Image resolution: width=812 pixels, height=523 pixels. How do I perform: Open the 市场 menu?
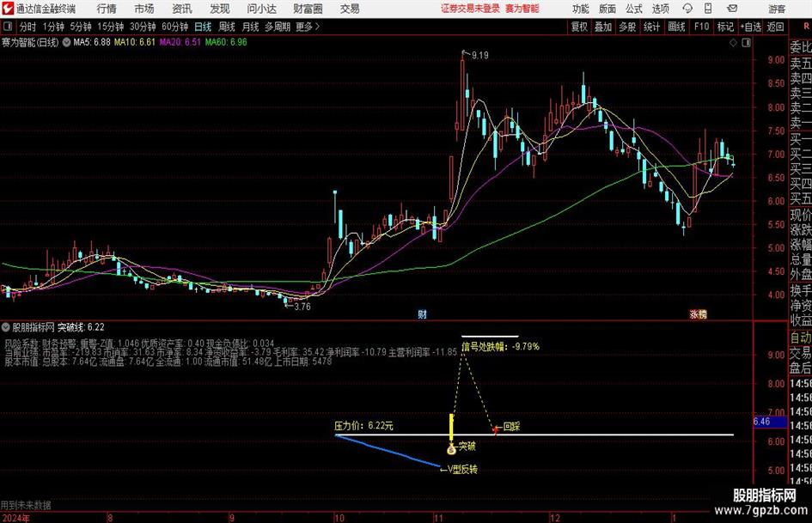click(x=144, y=9)
